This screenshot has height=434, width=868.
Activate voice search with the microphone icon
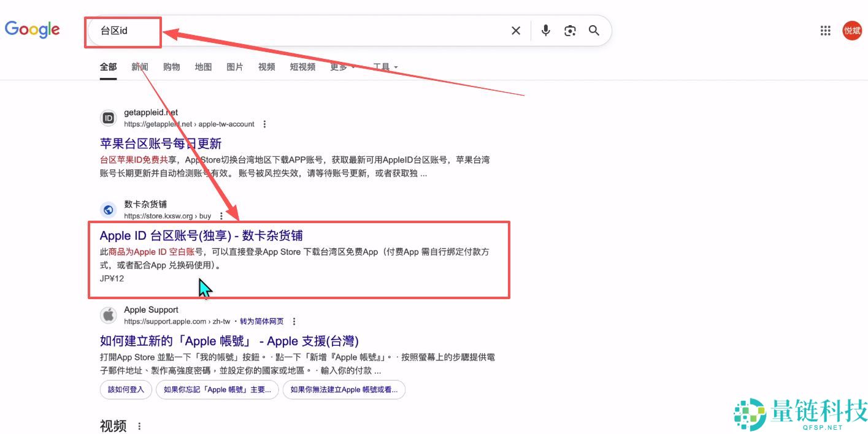click(x=545, y=30)
